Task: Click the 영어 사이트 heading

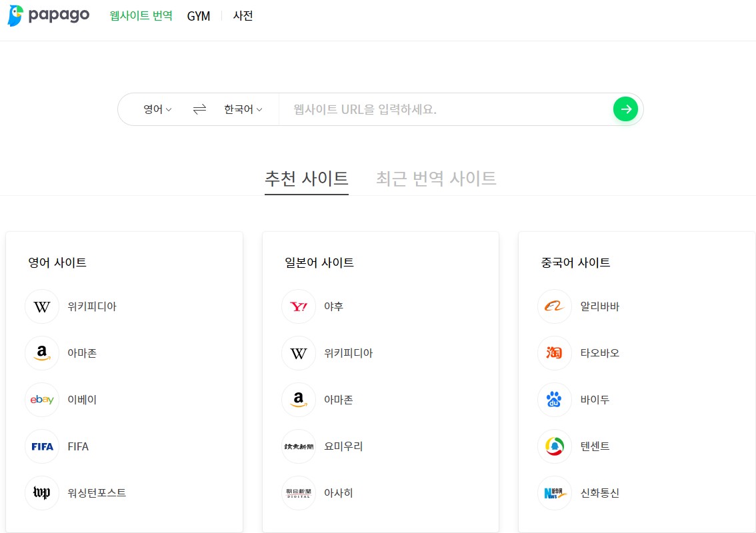Action: point(57,263)
